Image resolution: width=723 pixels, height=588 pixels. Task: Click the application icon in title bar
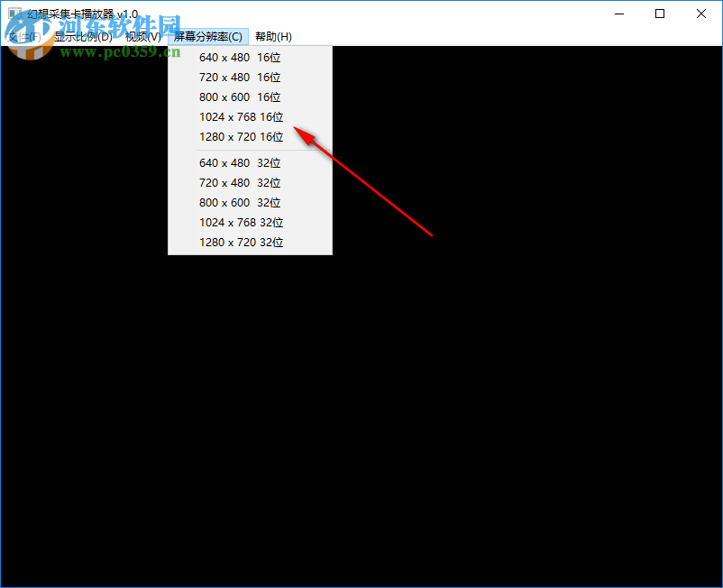click(x=14, y=14)
